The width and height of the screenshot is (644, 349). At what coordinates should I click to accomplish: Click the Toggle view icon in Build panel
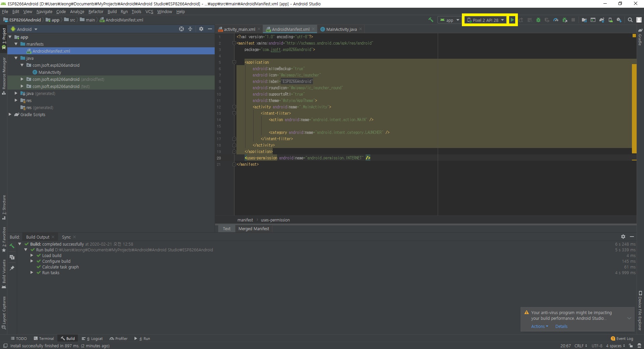[12, 257]
